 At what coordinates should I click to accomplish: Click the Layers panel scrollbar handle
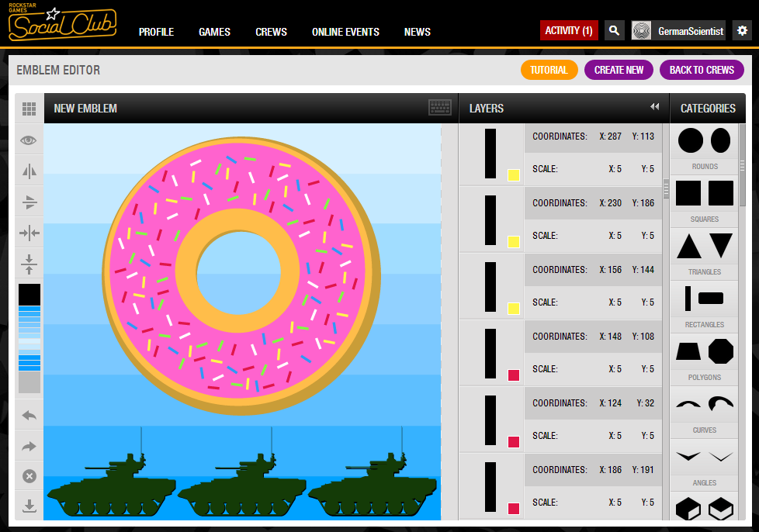666,189
